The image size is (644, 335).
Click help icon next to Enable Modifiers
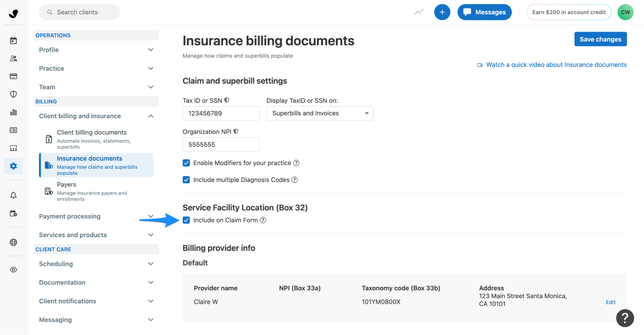click(296, 163)
